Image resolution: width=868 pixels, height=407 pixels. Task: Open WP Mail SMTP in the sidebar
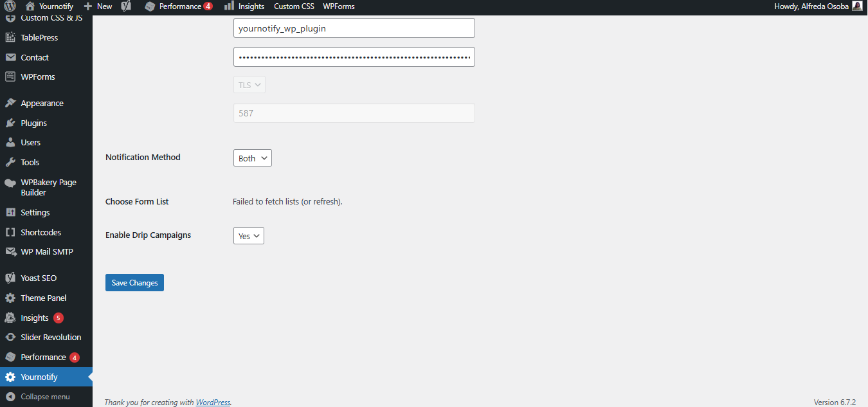pyautogui.click(x=47, y=251)
